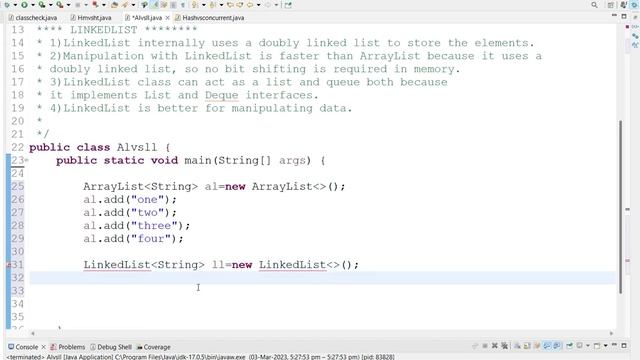The height and width of the screenshot is (360, 640).
Task: Open the Coverage view tab
Action: click(x=153, y=347)
